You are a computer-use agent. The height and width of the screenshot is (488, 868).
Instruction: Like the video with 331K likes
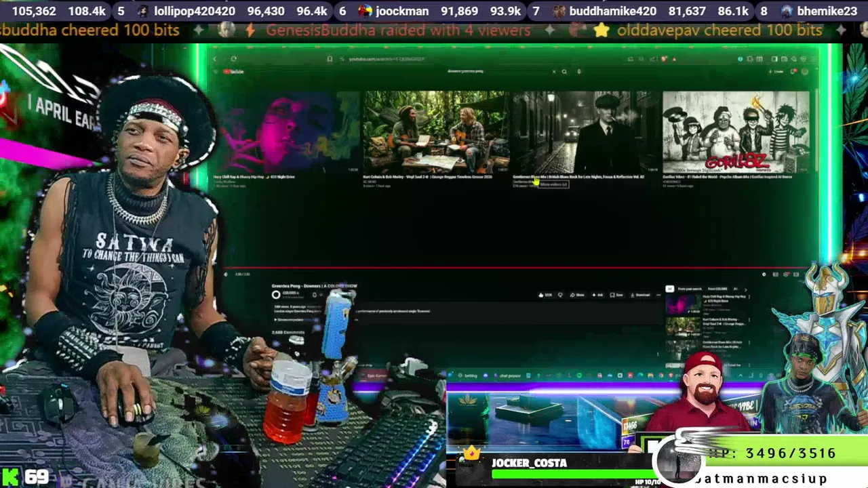click(x=545, y=295)
